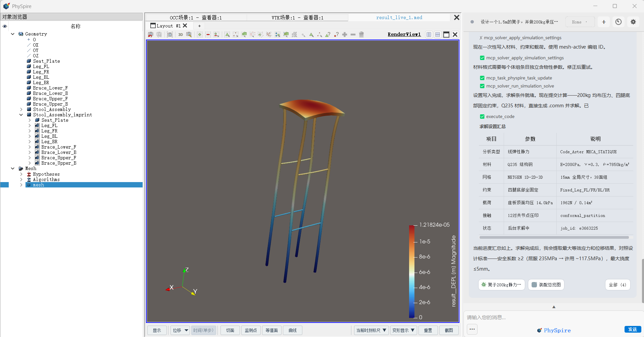Click the toggle selection plus-minus icon

pyautogui.click(x=216, y=35)
